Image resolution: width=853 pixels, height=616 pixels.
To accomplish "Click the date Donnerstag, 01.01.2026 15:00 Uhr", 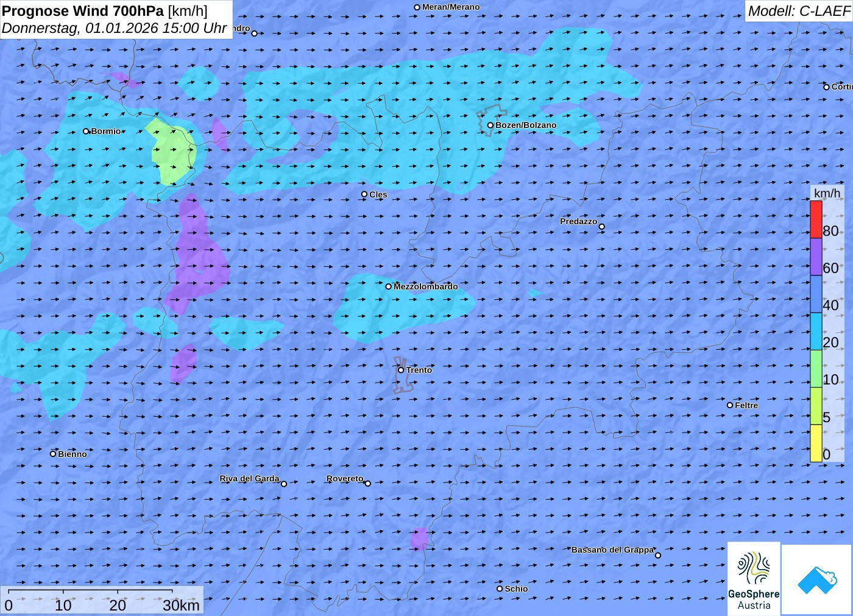I will (115, 28).
